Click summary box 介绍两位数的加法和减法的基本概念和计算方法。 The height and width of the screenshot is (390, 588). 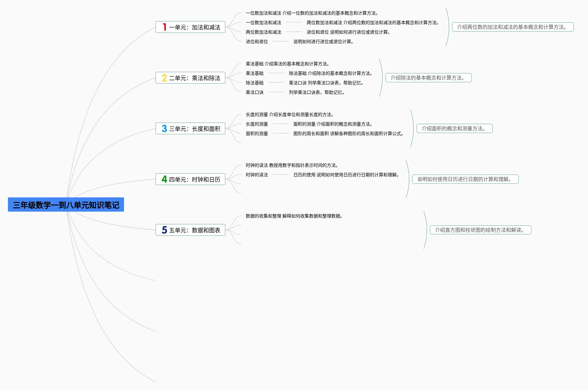513,27
